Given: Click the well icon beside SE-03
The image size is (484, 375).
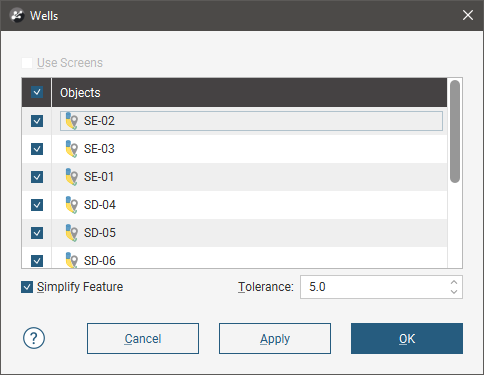Looking at the screenshot, I should point(72,149).
